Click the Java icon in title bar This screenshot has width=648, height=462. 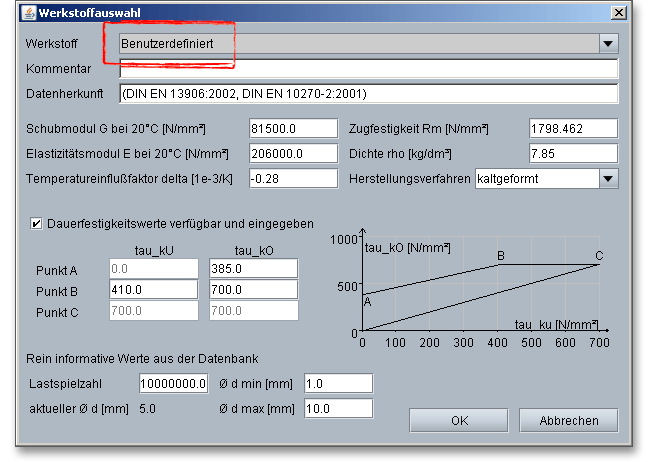(x=28, y=14)
